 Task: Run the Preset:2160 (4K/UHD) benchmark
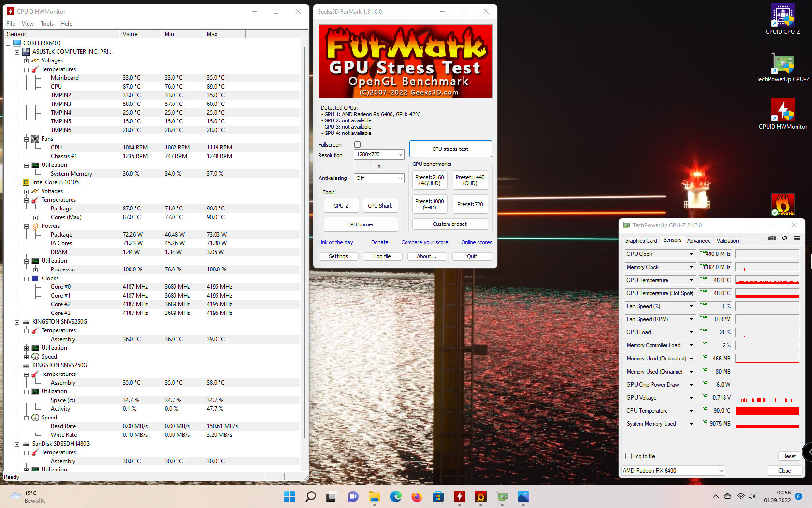[429, 180]
